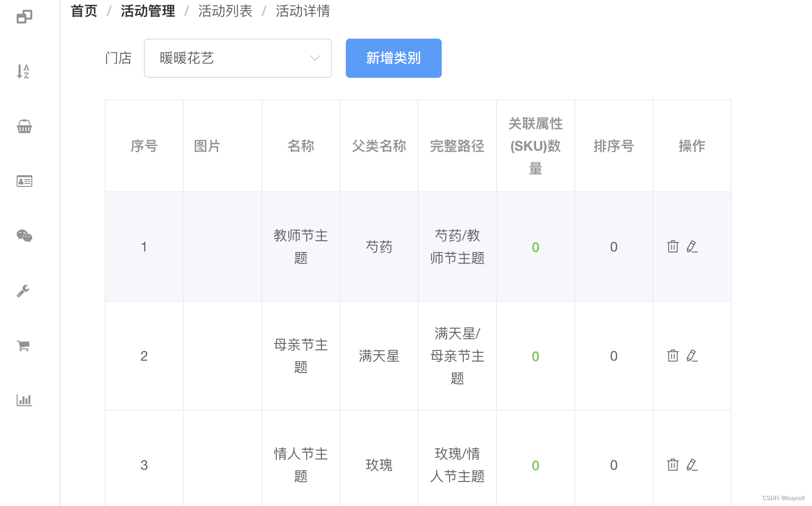Screen dimensions: 812x506
Task: Delete the 教师节主题 row with trash icon
Action: pyautogui.click(x=673, y=247)
